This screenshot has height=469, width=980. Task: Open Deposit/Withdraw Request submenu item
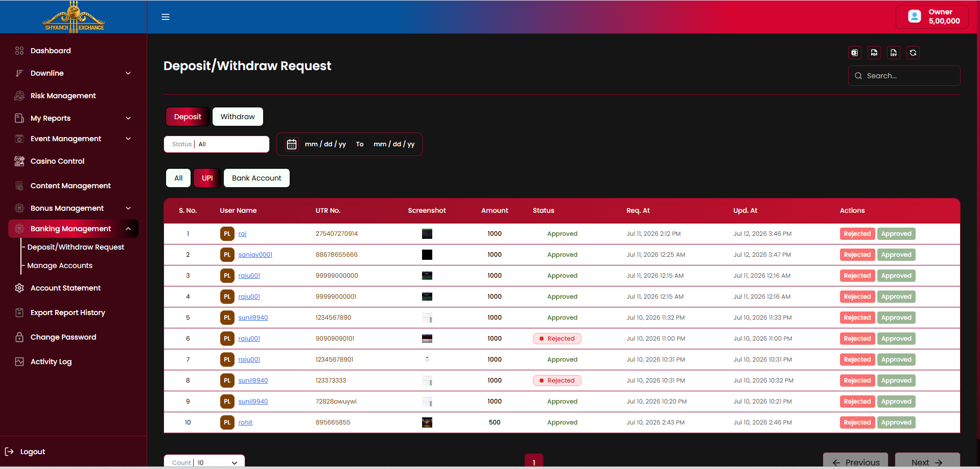point(76,247)
